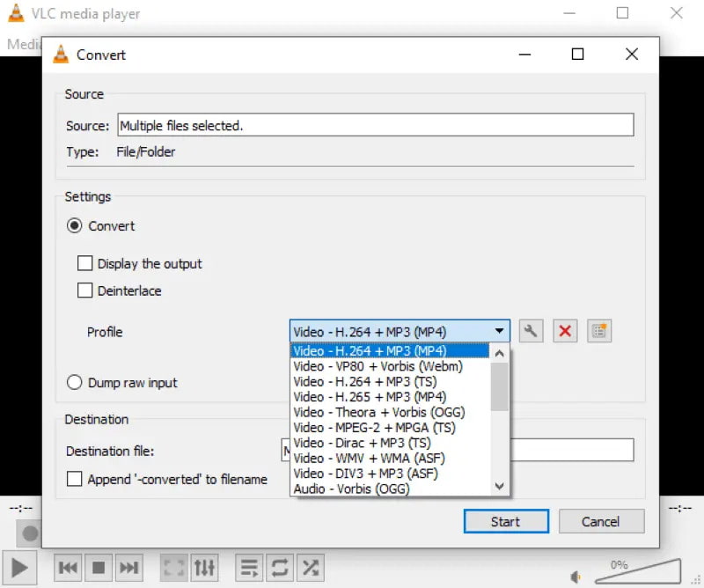Start the conversion
This screenshot has height=588, width=704.
tap(506, 521)
